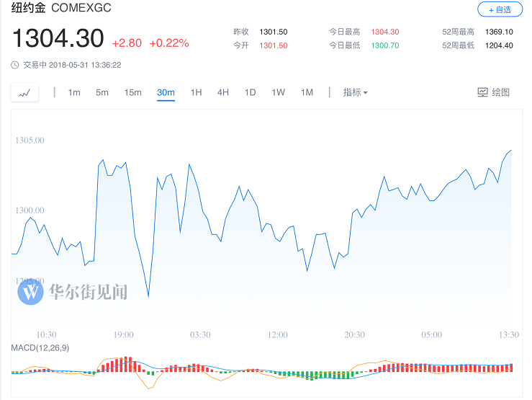Viewport: 532px width, 400px height.
Task: Click the trading timestamp 2018-05-31 13:36:22
Action: (85, 65)
